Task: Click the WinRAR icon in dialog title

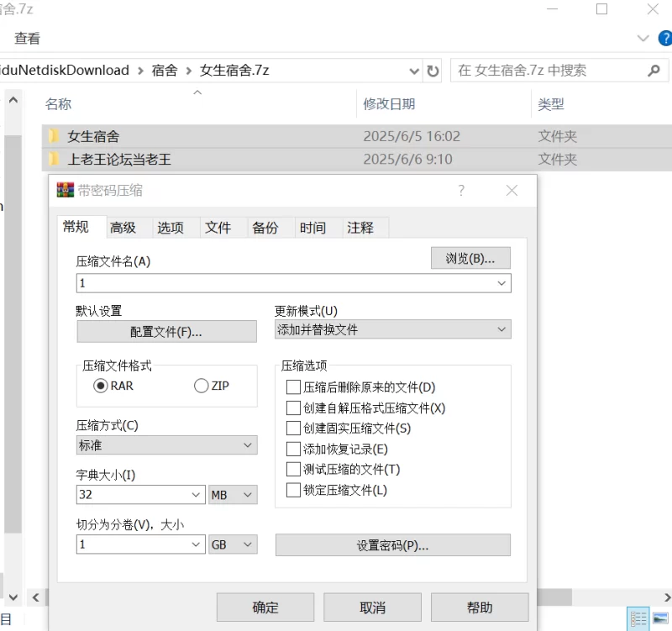Action: (66, 190)
